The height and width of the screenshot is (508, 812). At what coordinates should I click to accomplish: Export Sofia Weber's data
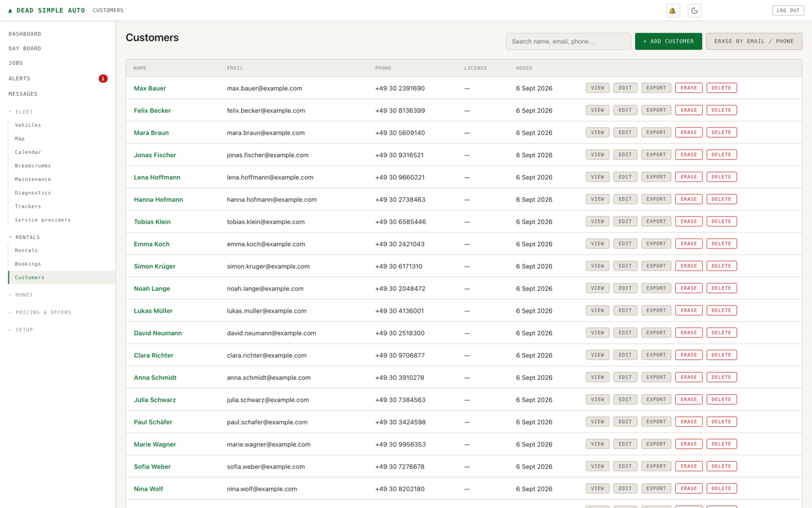coord(656,466)
